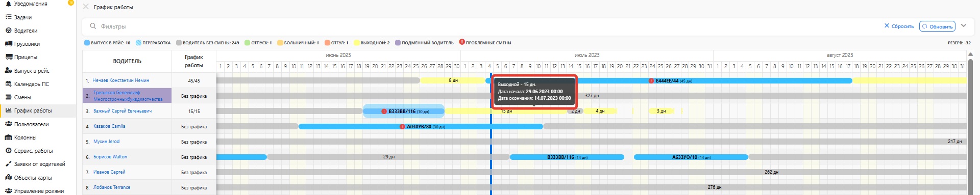Open Пользователи section

(x=32, y=124)
